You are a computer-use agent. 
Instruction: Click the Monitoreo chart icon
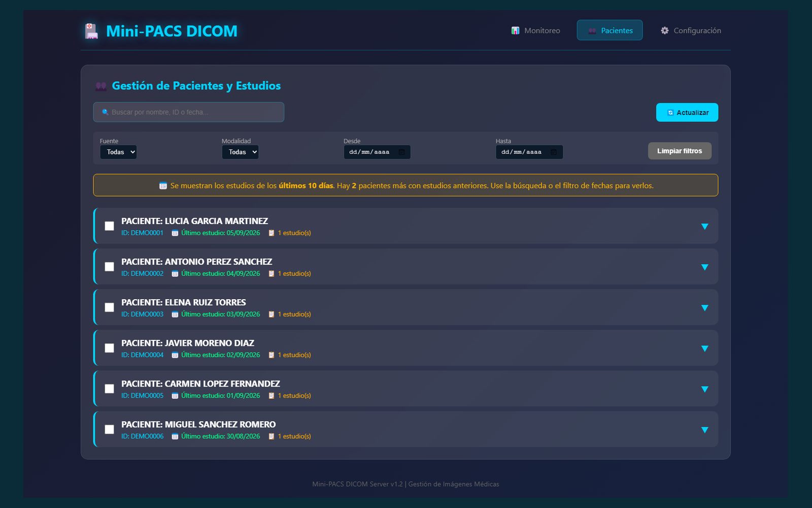click(515, 30)
